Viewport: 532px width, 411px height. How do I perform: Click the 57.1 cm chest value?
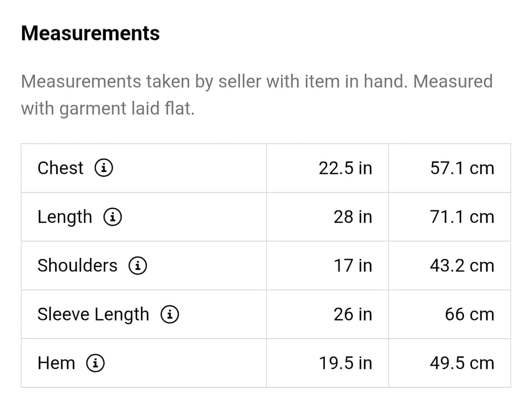[x=462, y=168]
